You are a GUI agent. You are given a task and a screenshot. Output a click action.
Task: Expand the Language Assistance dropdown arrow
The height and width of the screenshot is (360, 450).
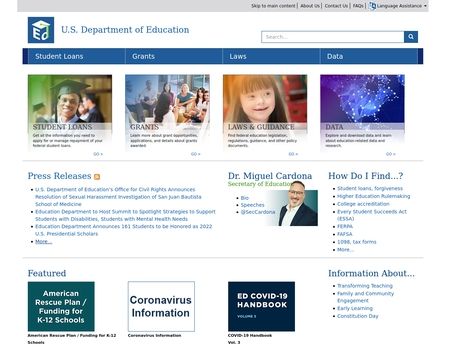tap(425, 6)
